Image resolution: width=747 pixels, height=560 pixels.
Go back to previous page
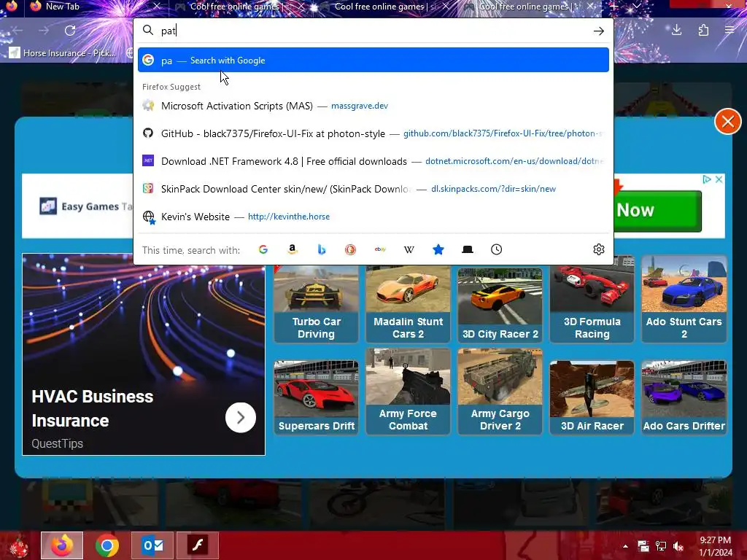18,31
